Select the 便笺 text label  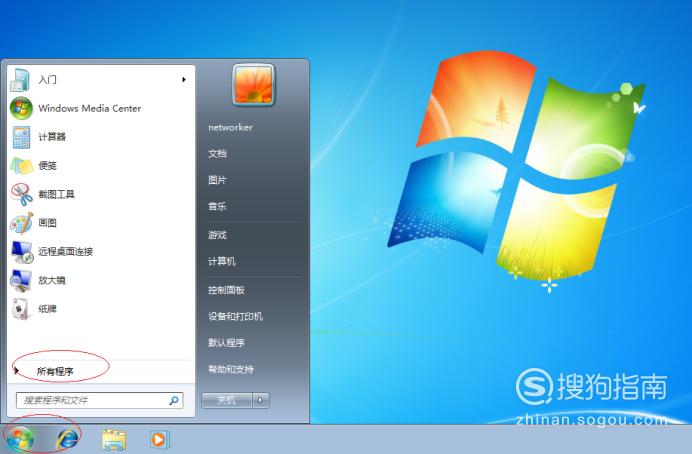47,165
